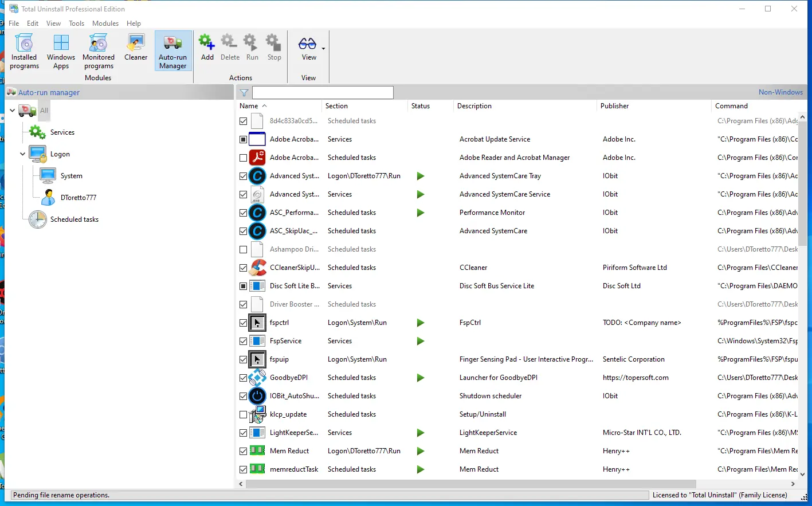Select the Services gear icon in tree
The width and height of the screenshot is (812, 506).
pyautogui.click(x=38, y=132)
